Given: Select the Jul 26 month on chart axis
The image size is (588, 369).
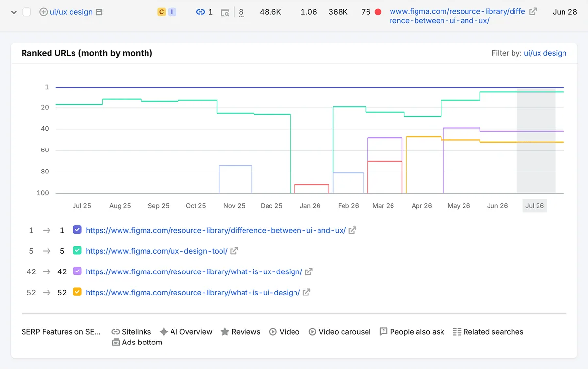Looking at the screenshot, I should point(535,206).
